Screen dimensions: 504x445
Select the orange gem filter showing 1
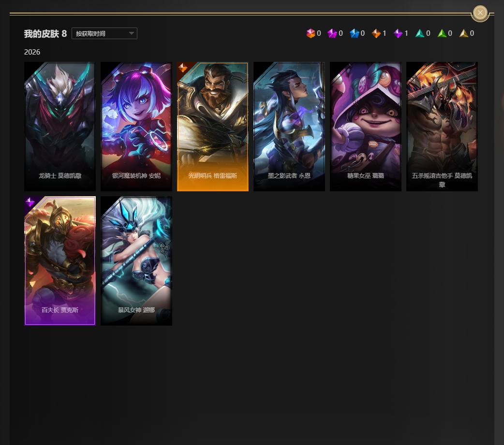[x=379, y=33]
